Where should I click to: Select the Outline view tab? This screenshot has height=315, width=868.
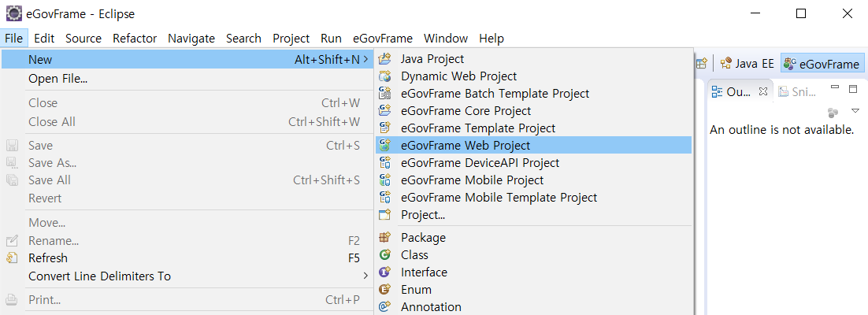(x=739, y=92)
